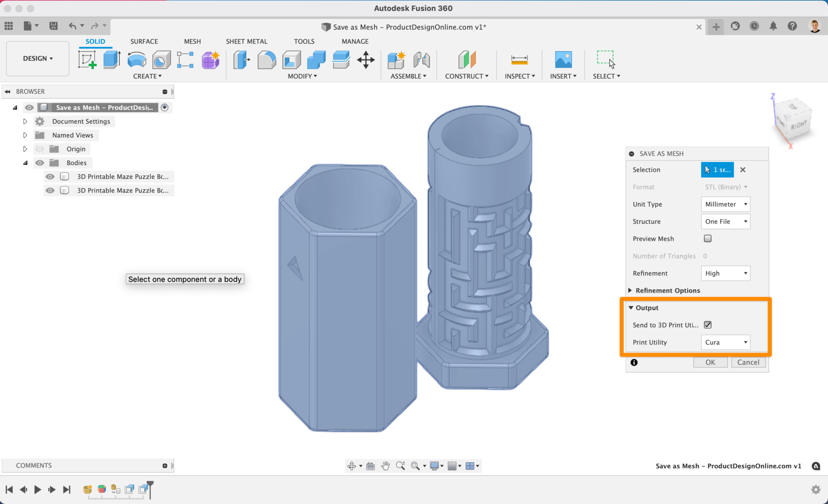Select the Pan tool in the navigation bar
Screen dimensions: 828x504
click(x=385, y=466)
